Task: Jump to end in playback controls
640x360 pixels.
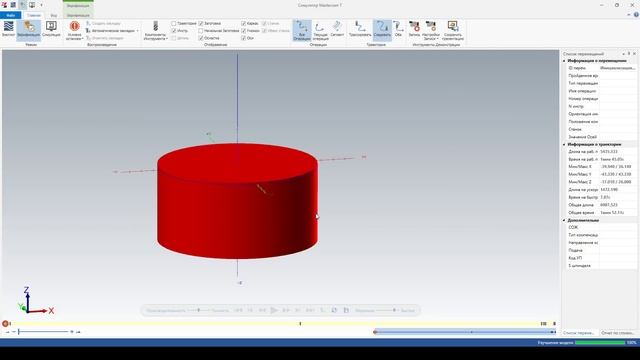Action: 310,311
